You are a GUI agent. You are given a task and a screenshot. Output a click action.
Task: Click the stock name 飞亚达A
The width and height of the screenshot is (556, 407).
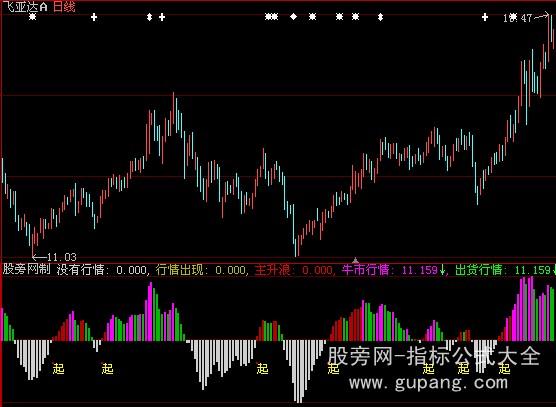(25, 7)
